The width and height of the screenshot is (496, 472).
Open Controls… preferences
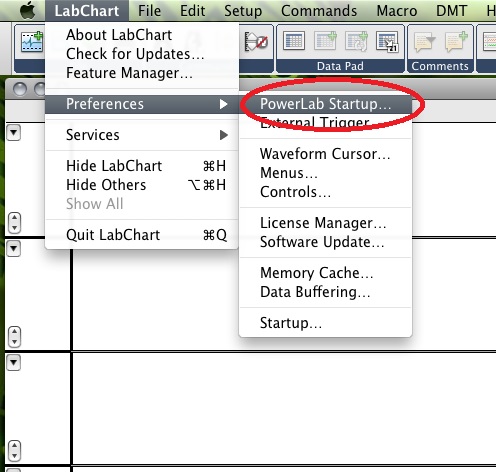pos(326,192)
